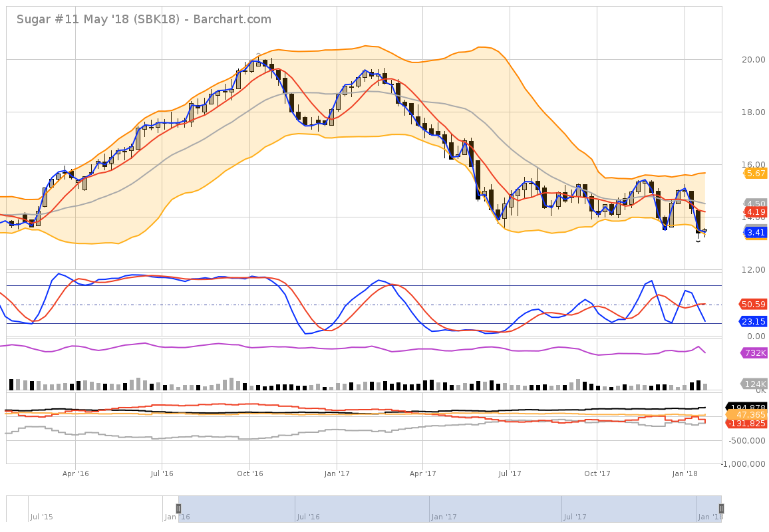Click Jul '17 on the main date axis
The image size is (769, 532).
(x=510, y=473)
